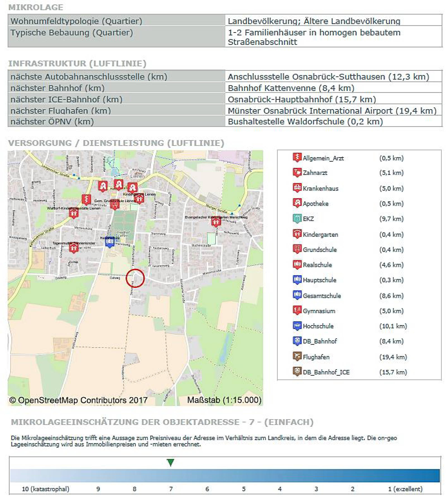Screen dimensions: 448x500
Task: Click the INFRASTRUKTUR (LUFTLINIE) heading
Action: click(x=77, y=63)
